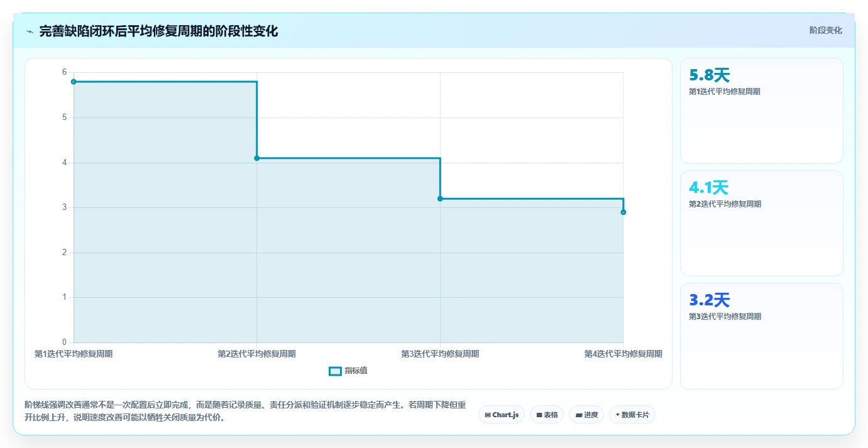Select the 3.2天 data card
Viewport: 868px width, 448px height.
point(762,336)
